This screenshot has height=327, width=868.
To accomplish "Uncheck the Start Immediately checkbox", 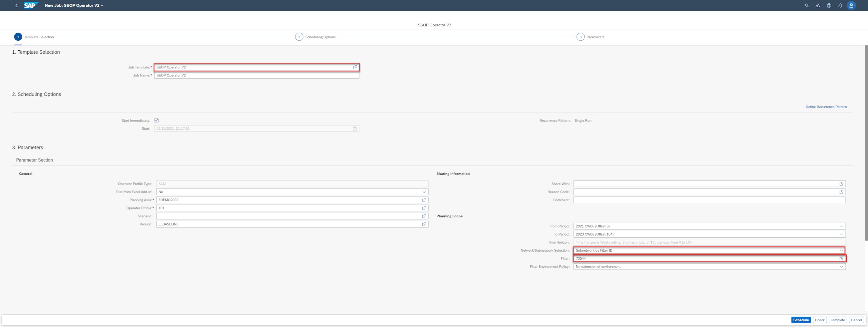I will tap(156, 120).
